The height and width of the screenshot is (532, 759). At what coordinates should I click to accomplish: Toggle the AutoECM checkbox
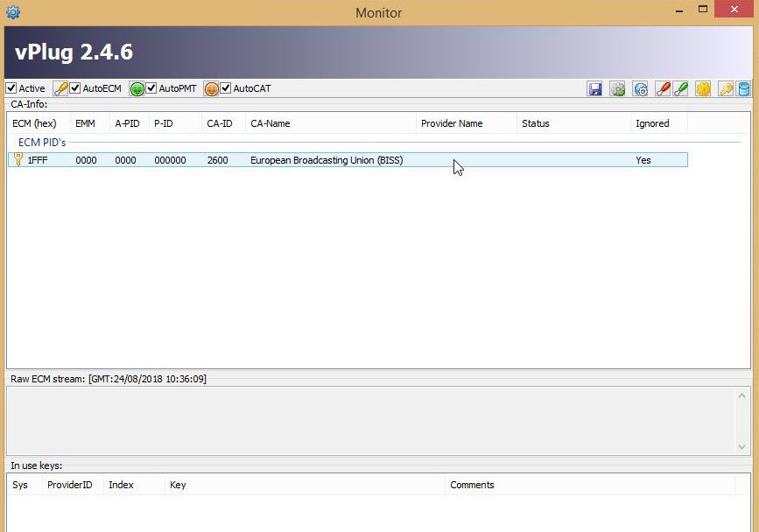click(75, 88)
